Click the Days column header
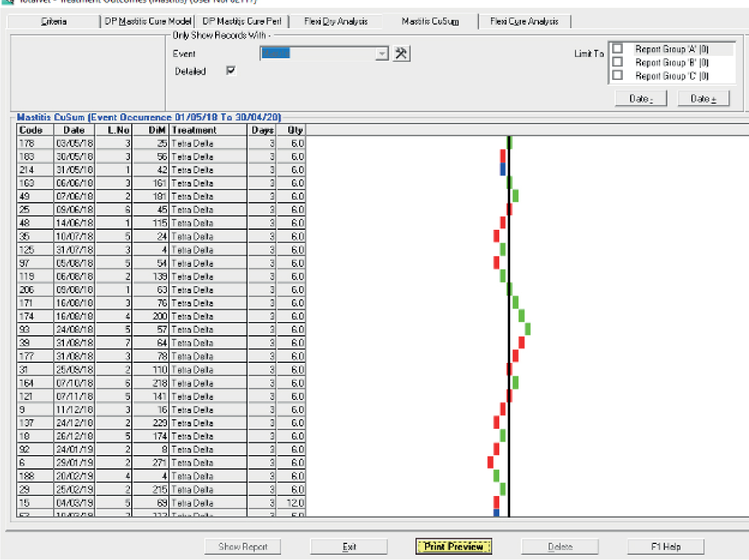The width and height of the screenshot is (749, 560). (262, 130)
